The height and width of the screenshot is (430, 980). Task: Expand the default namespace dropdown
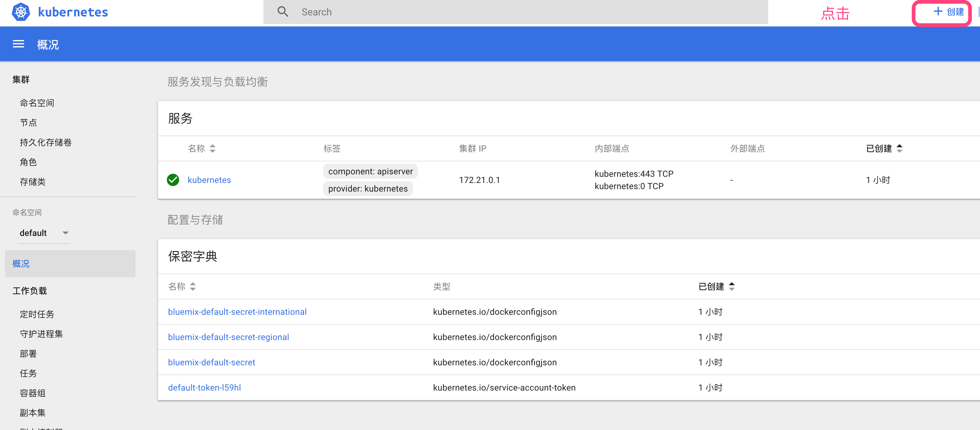[x=66, y=233]
